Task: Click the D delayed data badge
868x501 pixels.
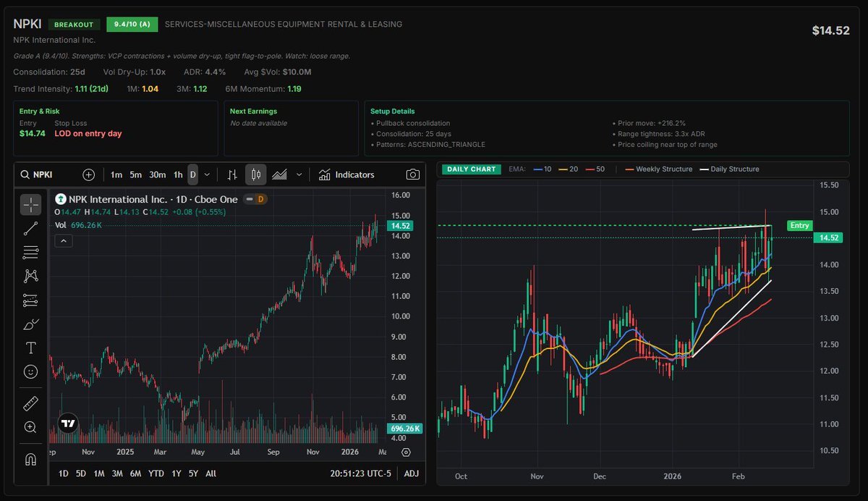Action: pyautogui.click(x=260, y=199)
